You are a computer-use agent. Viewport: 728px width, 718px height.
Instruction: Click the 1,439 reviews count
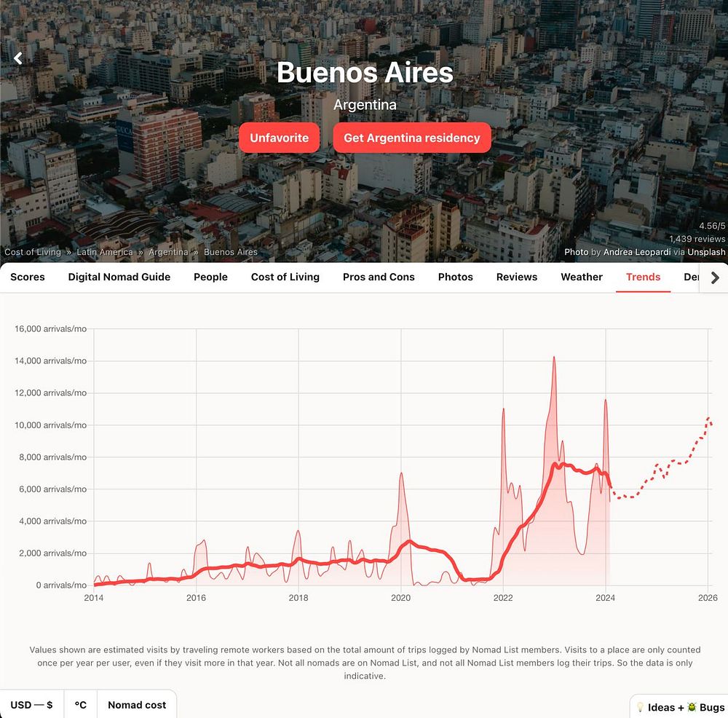(697, 239)
